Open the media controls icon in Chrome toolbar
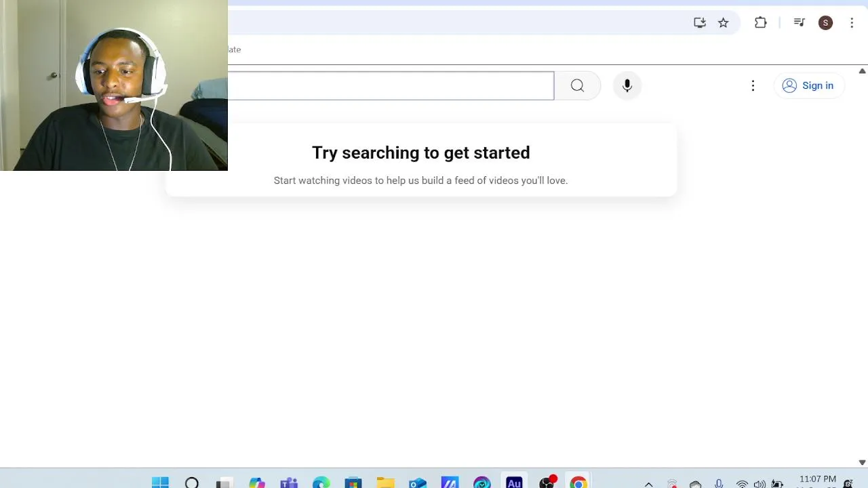 point(799,23)
